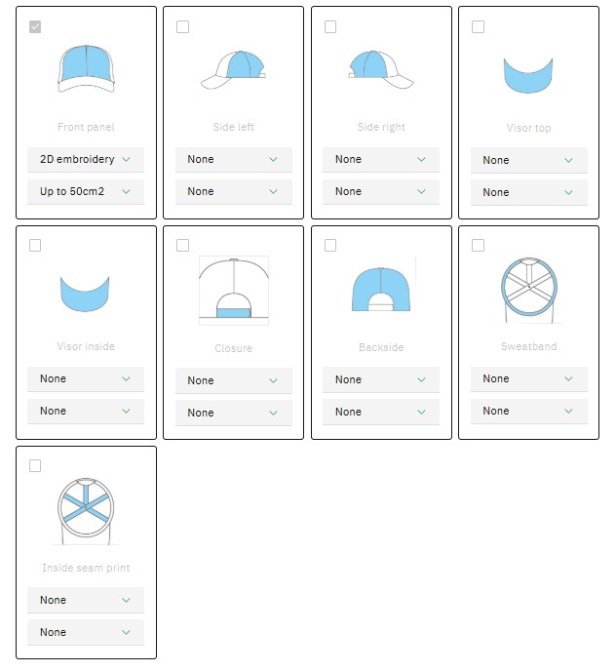Expand the Up to 50cm2 size dropdown

(x=86, y=191)
